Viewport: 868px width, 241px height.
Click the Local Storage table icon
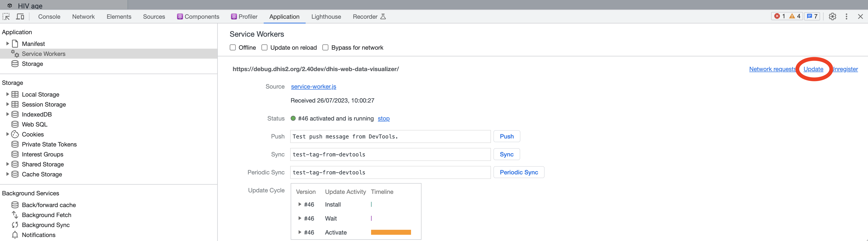point(15,94)
